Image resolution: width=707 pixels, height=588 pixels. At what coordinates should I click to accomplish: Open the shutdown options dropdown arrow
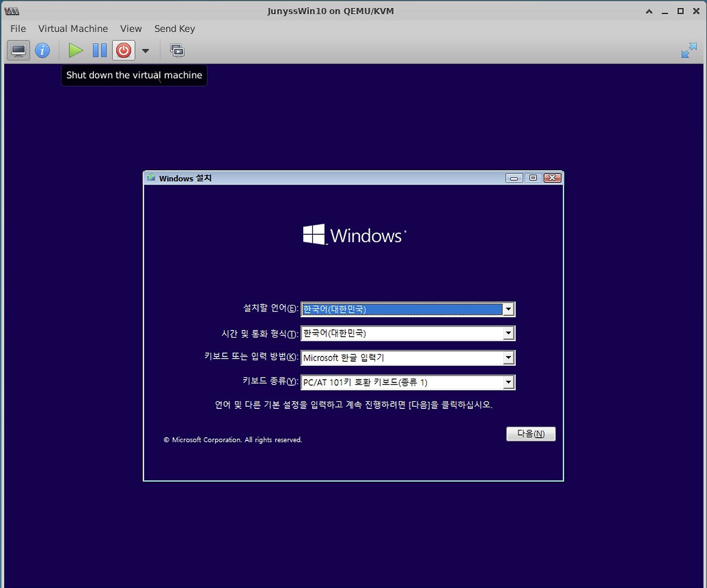point(145,50)
